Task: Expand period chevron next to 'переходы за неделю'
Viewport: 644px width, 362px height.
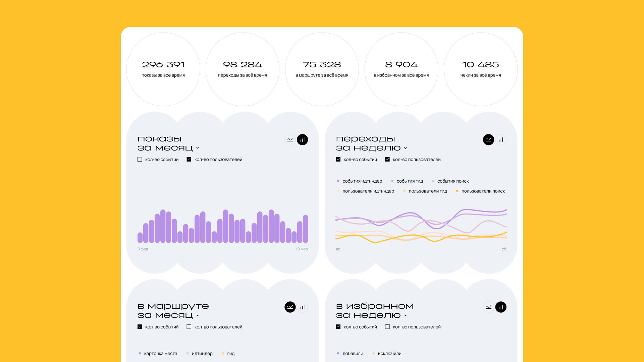Action: coord(406,148)
